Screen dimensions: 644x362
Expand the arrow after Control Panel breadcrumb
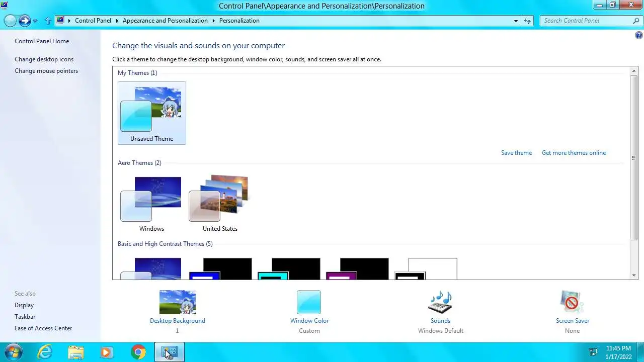(117, 21)
